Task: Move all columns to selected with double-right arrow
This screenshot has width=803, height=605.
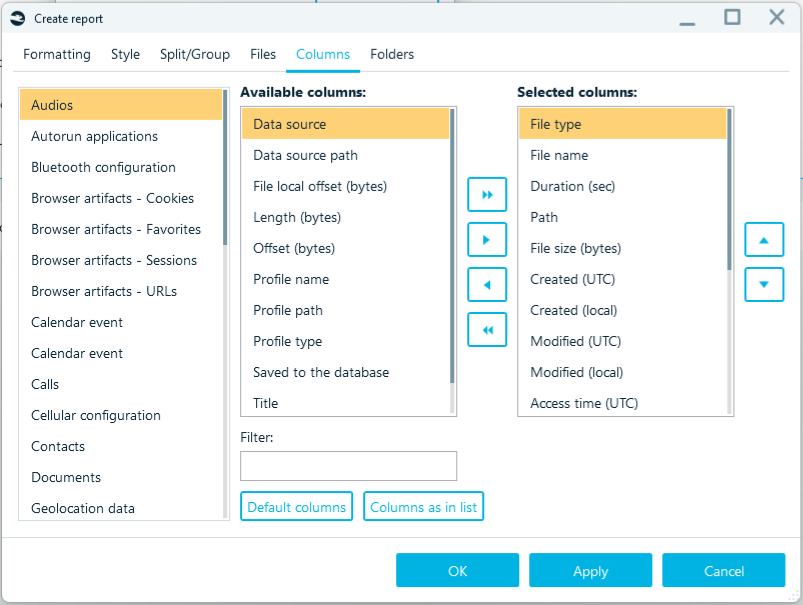Action: [487, 195]
